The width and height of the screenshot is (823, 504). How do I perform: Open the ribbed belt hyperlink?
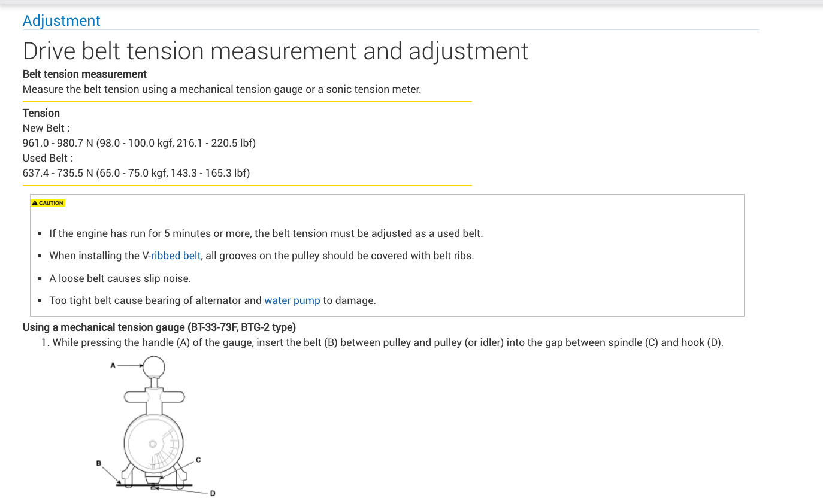point(176,256)
